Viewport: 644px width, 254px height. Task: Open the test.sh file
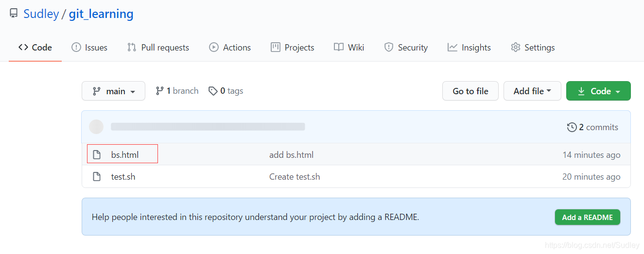tap(123, 177)
